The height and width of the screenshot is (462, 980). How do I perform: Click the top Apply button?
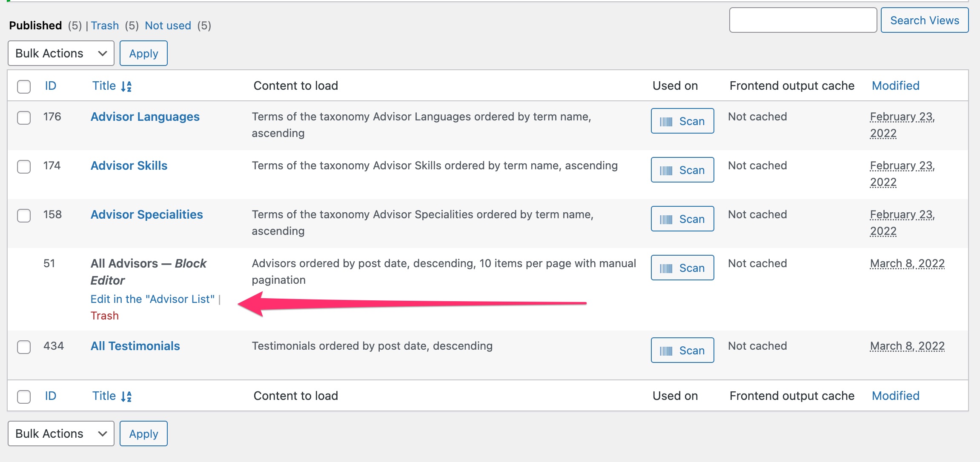[143, 53]
